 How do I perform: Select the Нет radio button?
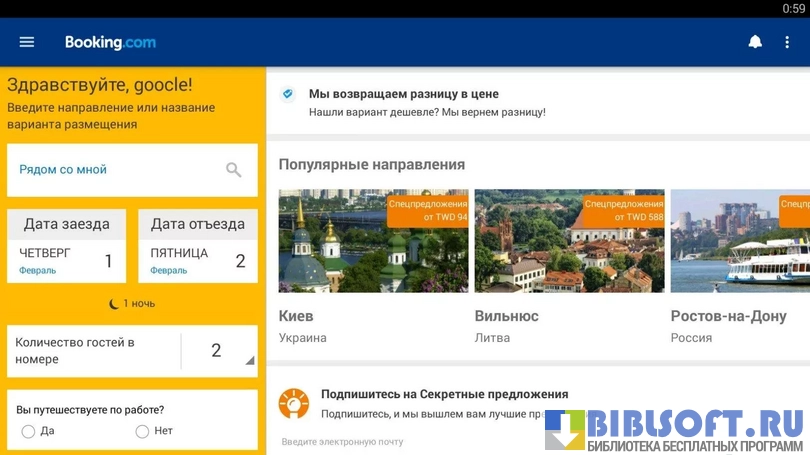point(142,431)
